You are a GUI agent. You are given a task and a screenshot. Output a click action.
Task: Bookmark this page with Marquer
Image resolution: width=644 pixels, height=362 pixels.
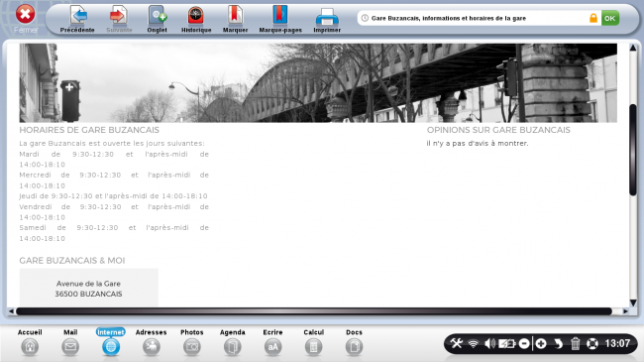coord(236,19)
